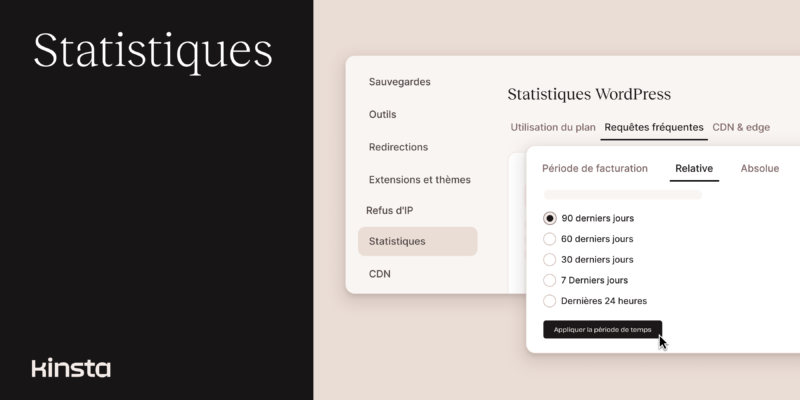Viewport: 800px width, 400px height.
Task: Open Sauvegardes in the sidebar
Action: pos(400,82)
